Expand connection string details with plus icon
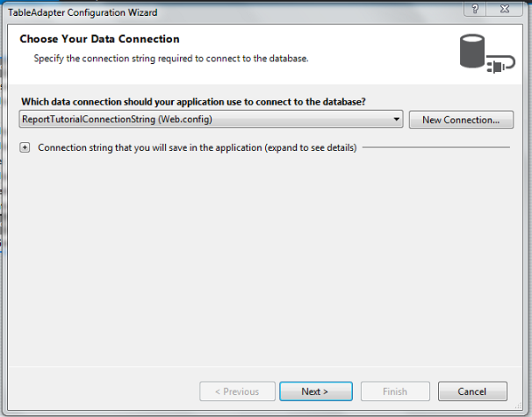This screenshot has width=532, height=417. click(25, 147)
